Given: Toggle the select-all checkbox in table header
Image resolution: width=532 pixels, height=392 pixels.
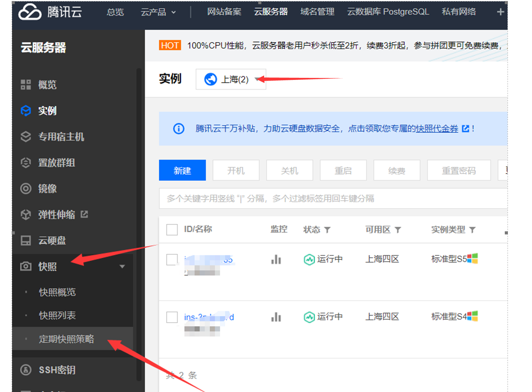Looking at the screenshot, I should [x=172, y=229].
